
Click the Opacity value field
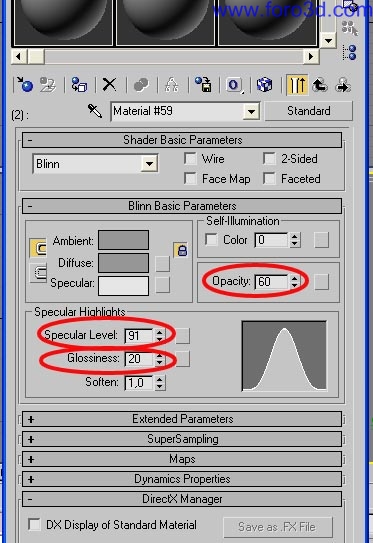tap(272, 282)
